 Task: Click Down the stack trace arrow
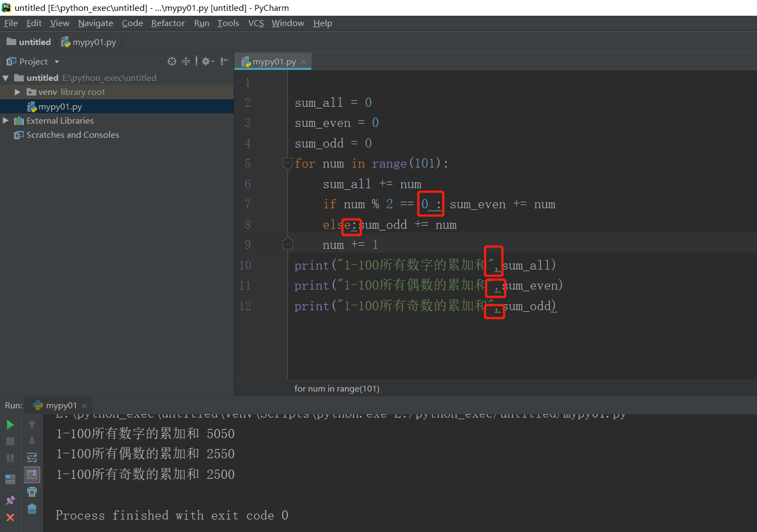pos(32,441)
